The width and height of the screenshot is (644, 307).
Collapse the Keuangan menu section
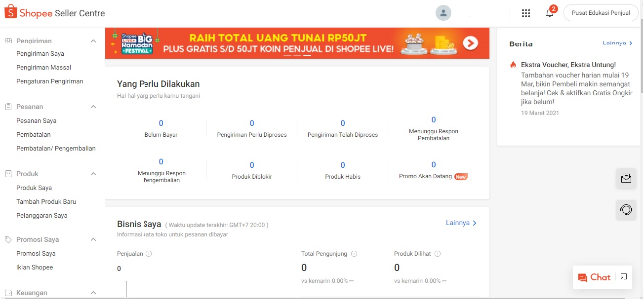click(x=93, y=293)
